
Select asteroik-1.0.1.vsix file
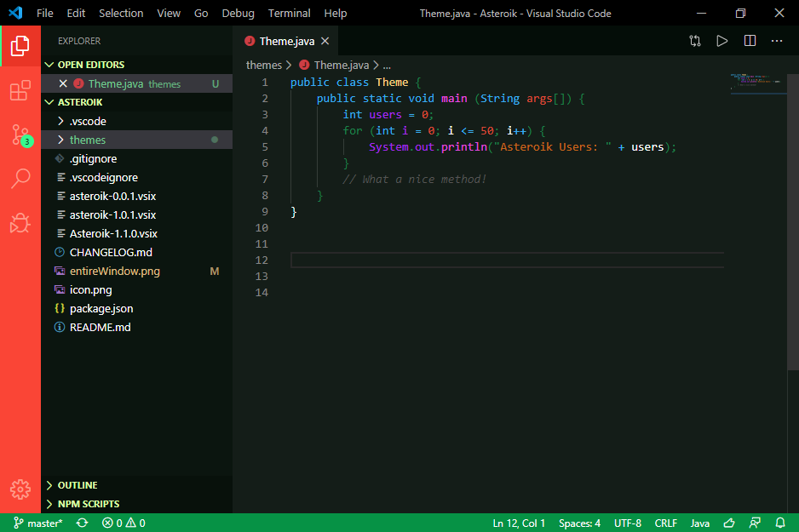point(136,215)
